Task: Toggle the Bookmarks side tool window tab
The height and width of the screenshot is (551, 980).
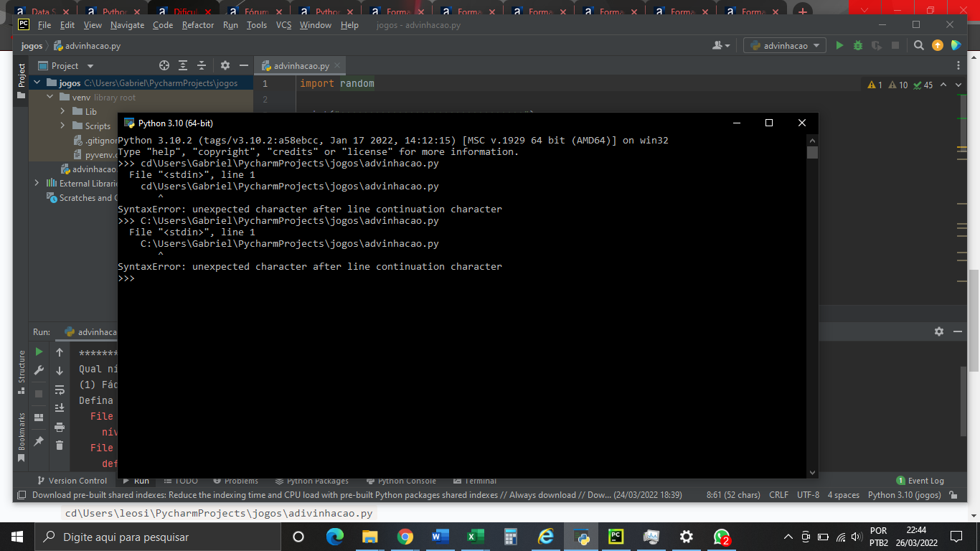Action: tap(22, 437)
